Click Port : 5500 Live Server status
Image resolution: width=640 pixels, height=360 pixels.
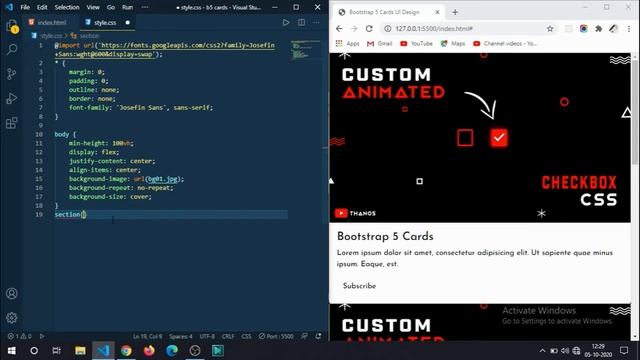coord(276,336)
